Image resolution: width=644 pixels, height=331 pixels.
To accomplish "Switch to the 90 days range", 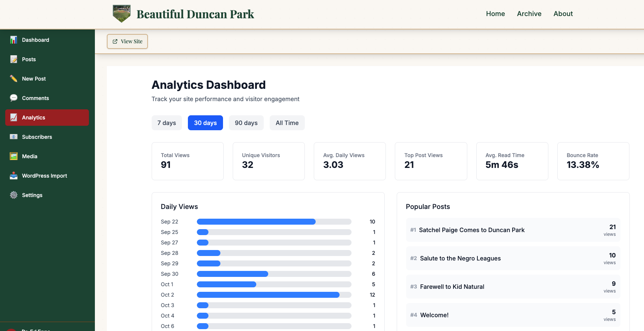I will (246, 123).
